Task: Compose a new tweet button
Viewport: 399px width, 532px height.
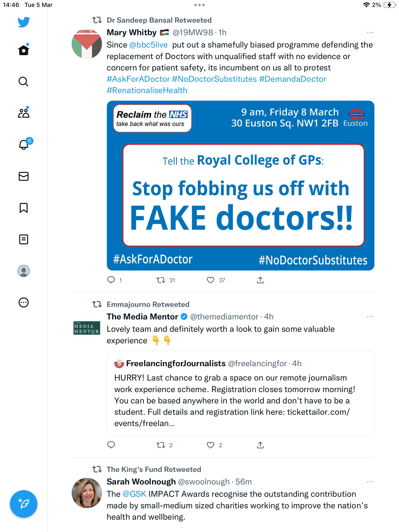Action: pyautogui.click(x=24, y=504)
